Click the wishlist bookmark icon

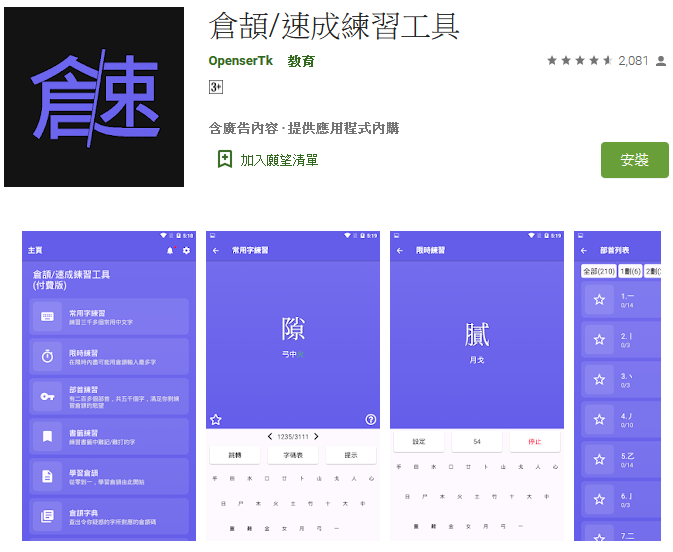[225, 159]
